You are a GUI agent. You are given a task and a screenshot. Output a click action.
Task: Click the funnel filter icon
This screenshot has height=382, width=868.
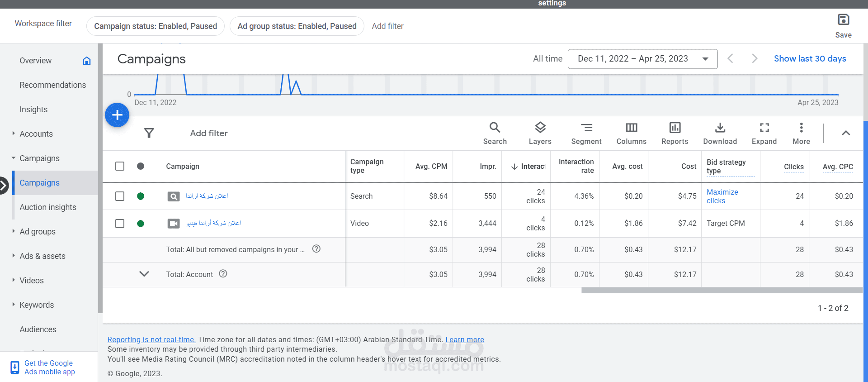point(149,133)
